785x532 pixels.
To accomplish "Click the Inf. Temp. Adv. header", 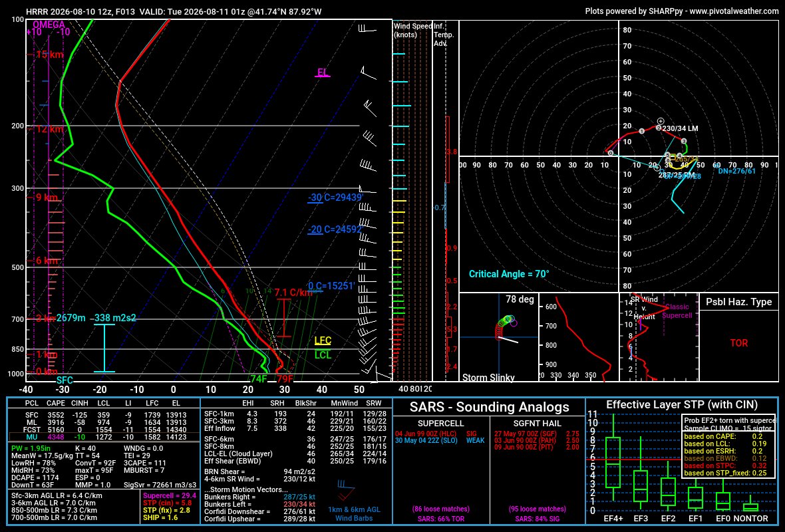I will click(444, 35).
